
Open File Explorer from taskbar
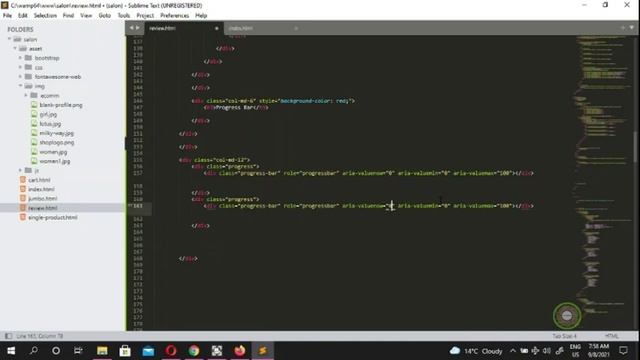point(102,351)
